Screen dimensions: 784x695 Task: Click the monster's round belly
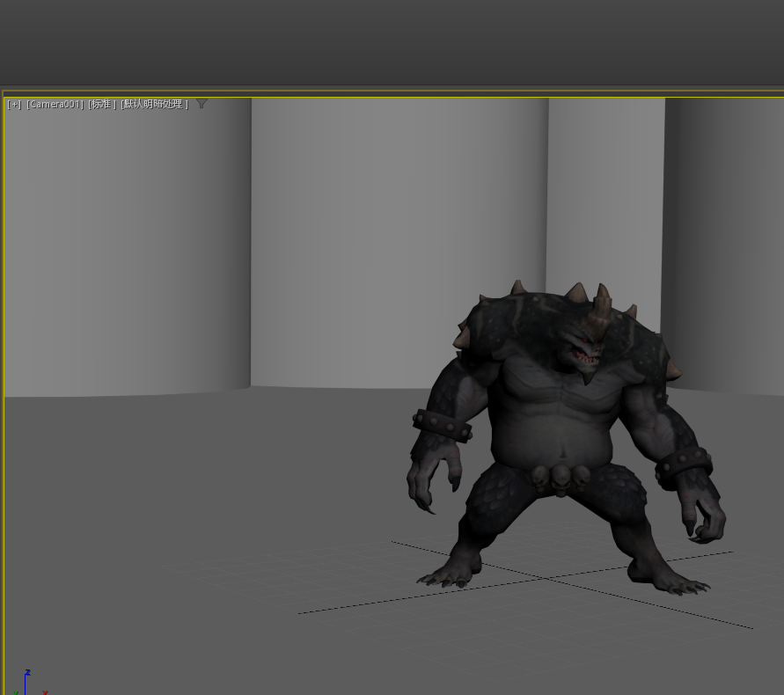(x=550, y=437)
